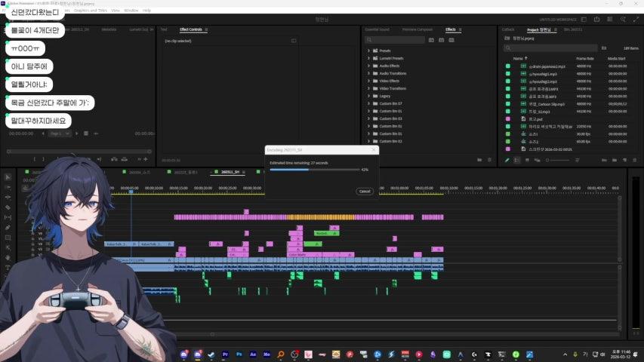This screenshot has width=644, height=362.
Task: Switch Project panel to Icon View
Action: [x=527, y=160]
